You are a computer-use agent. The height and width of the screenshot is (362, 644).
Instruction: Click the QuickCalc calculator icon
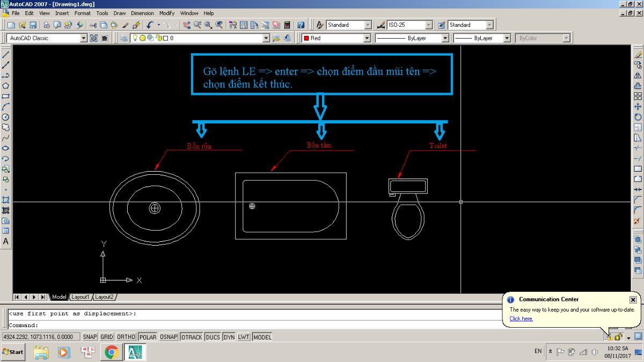(x=287, y=25)
